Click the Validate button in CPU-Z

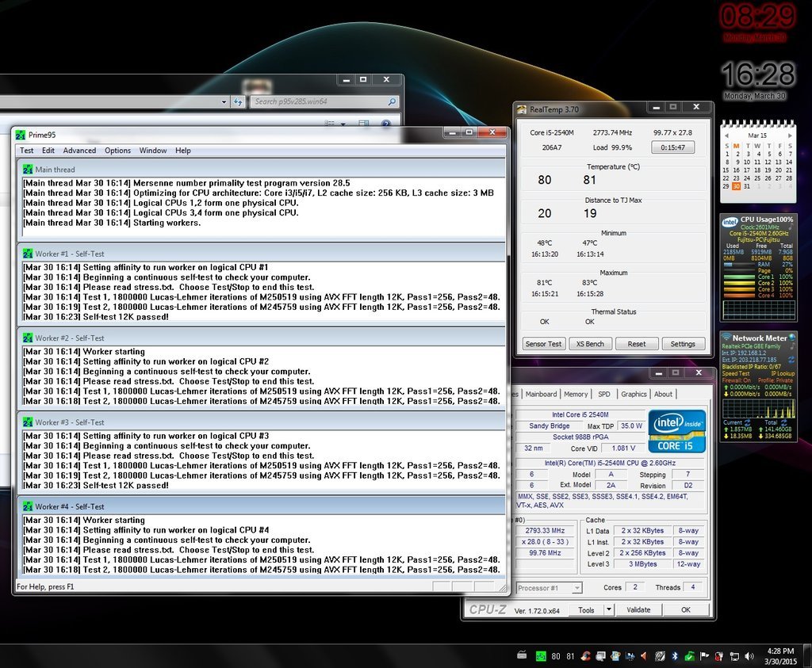pos(638,609)
